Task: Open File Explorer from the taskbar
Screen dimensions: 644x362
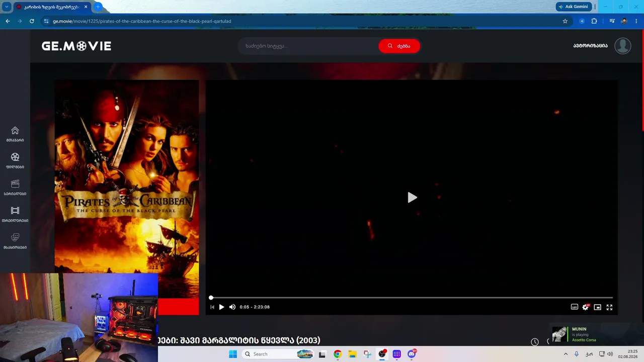Action: pyautogui.click(x=352, y=354)
